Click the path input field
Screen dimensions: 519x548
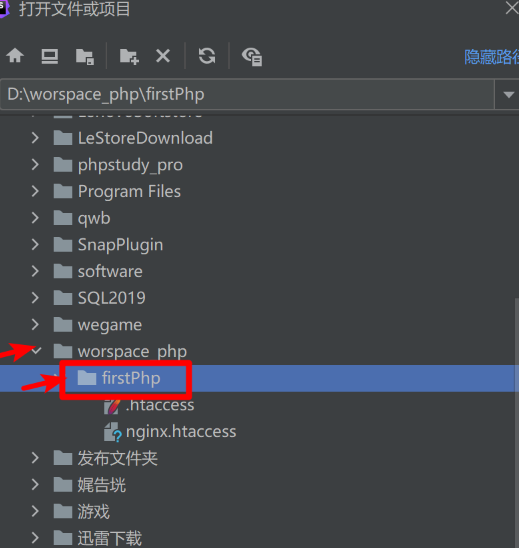coord(247,94)
